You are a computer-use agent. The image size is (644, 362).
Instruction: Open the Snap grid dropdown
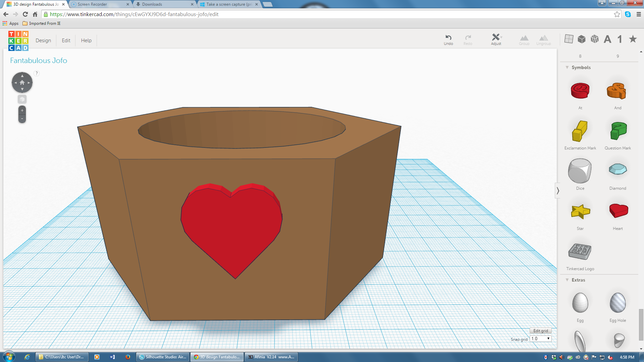tap(540, 339)
